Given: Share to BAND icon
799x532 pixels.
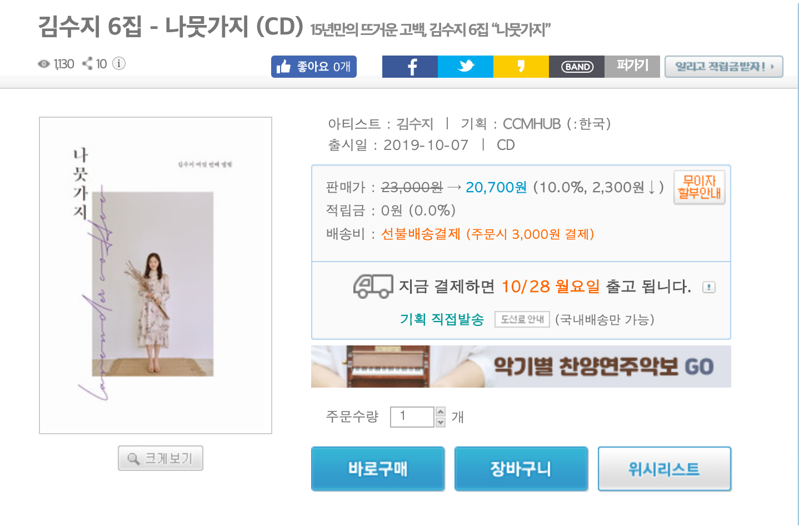Looking at the screenshot, I should [x=577, y=67].
